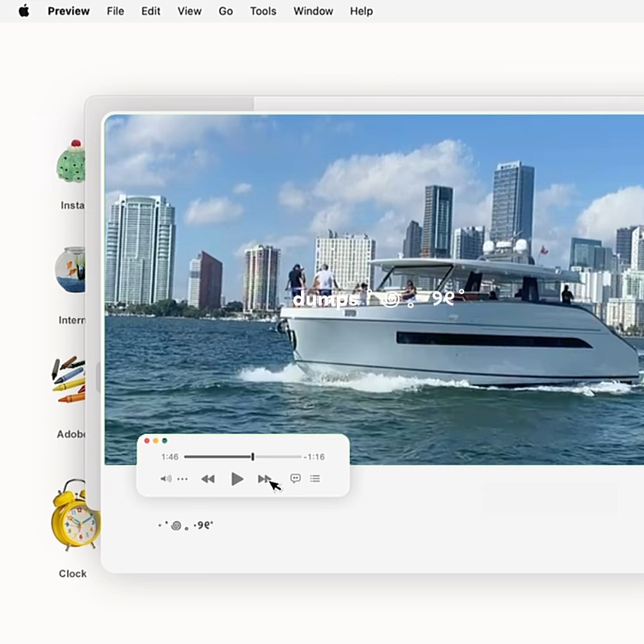Click the speaker volume icon
Image resolution: width=644 pixels, height=644 pixels.
pos(166,479)
